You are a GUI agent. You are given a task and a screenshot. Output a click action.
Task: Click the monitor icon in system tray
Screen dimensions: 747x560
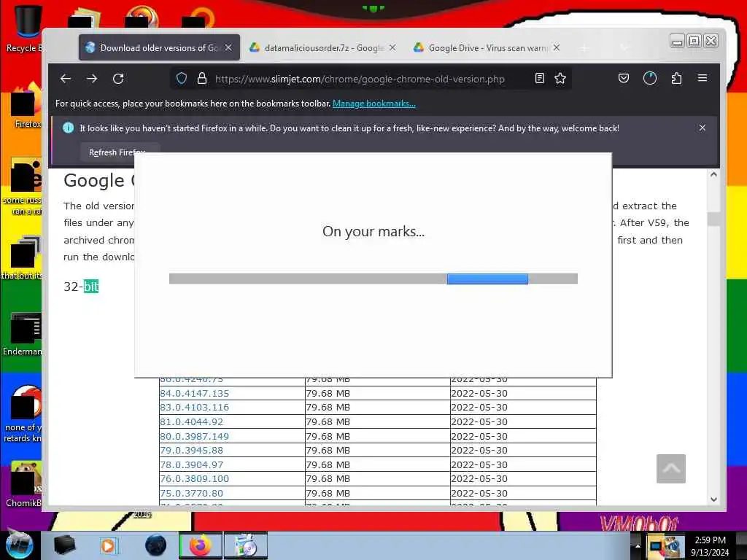[656, 545]
